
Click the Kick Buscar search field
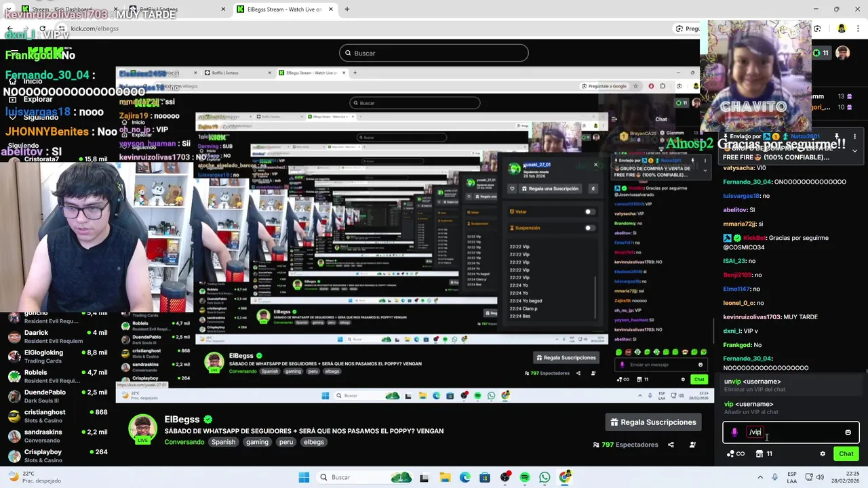click(434, 53)
